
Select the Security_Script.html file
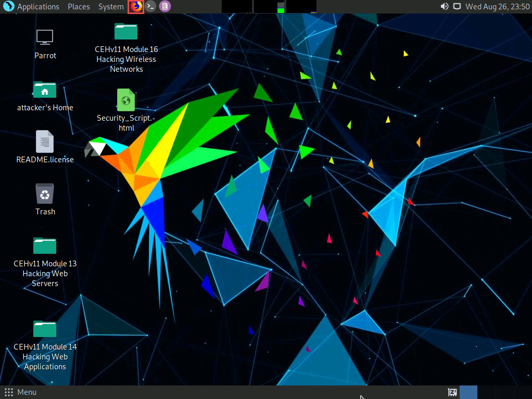[x=126, y=100]
